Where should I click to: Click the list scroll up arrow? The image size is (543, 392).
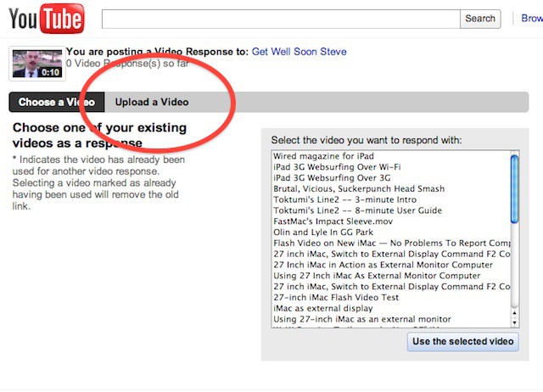pyautogui.click(x=515, y=313)
